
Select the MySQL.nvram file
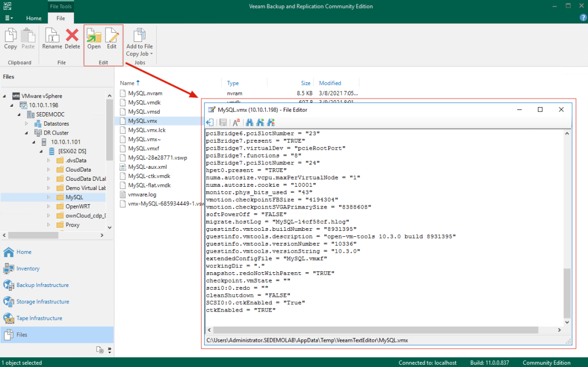tap(145, 93)
